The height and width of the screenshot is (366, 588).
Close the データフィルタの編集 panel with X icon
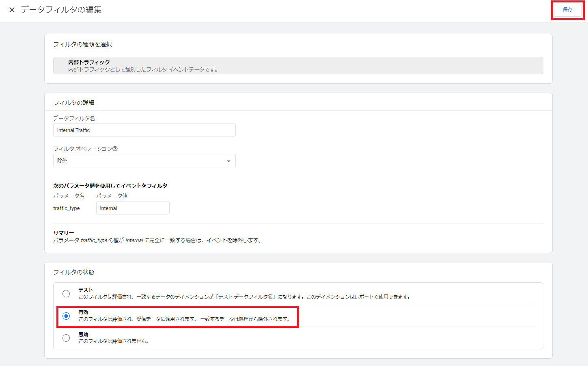(12, 10)
